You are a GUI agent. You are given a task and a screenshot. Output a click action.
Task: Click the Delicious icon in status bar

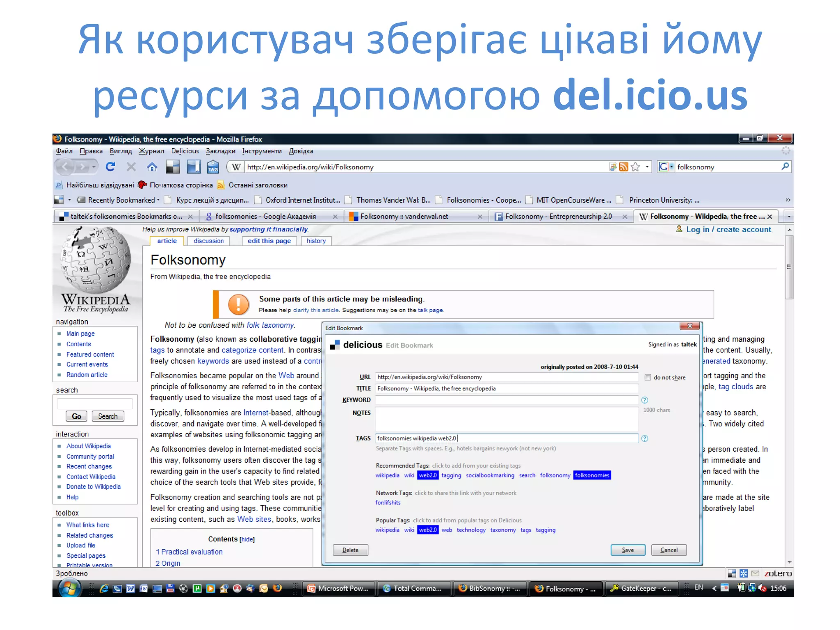click(x=732, y=573)
